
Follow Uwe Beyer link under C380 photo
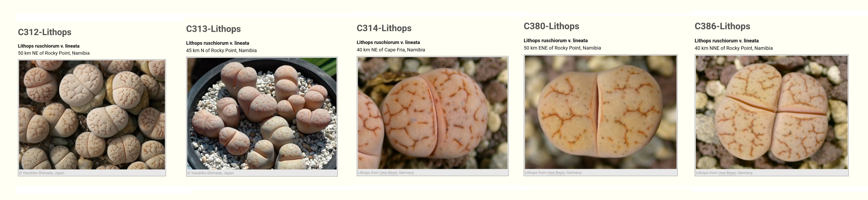tap(556, 173)
